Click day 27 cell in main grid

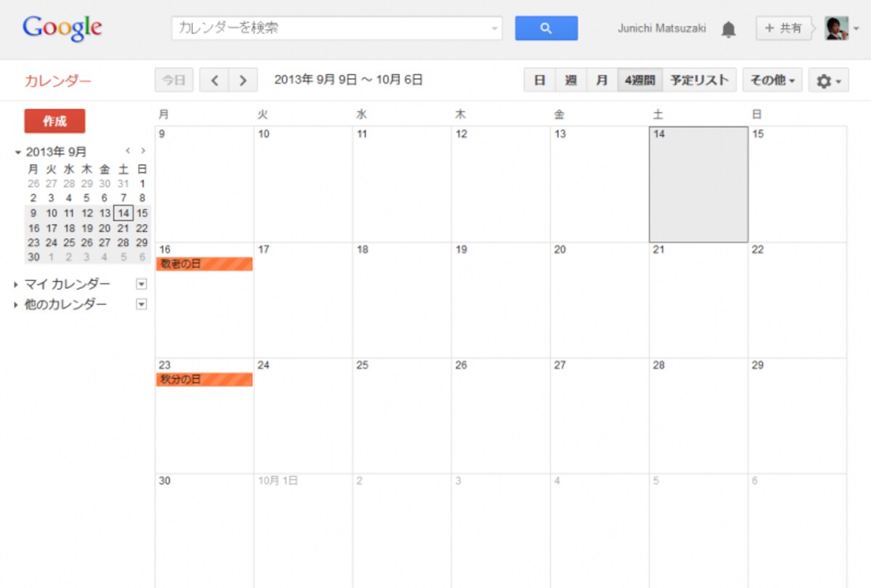click(600, 415)
